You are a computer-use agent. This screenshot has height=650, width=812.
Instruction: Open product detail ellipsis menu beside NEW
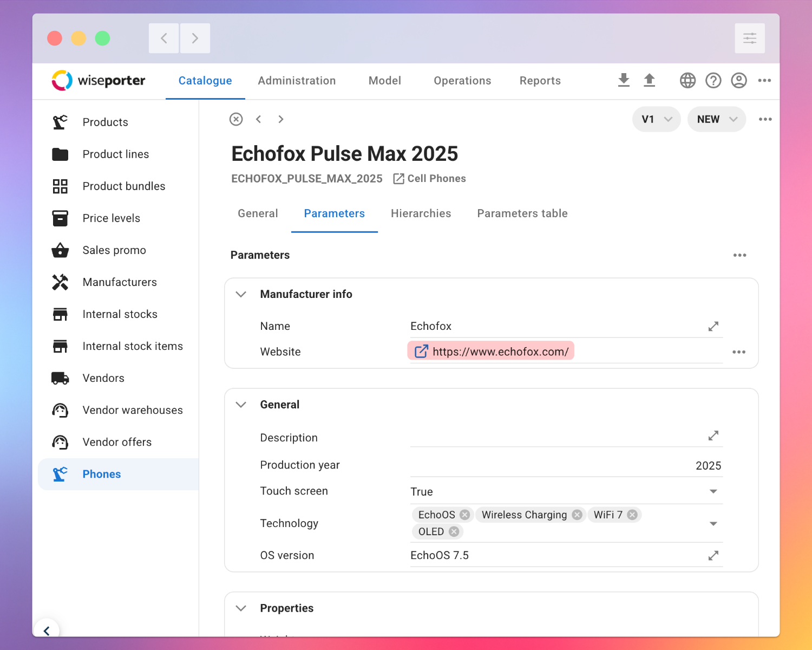point(765,119)
